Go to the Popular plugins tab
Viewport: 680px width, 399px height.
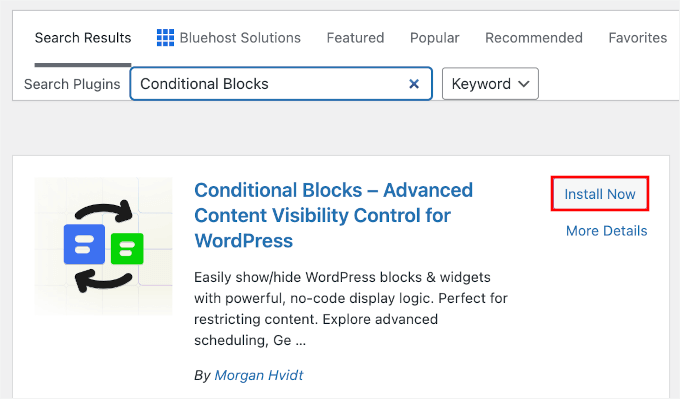[x=435, y=38]
